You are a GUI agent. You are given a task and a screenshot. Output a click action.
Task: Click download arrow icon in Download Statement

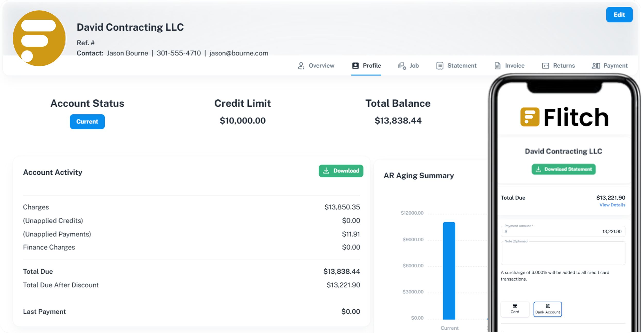tap(538, 169)
